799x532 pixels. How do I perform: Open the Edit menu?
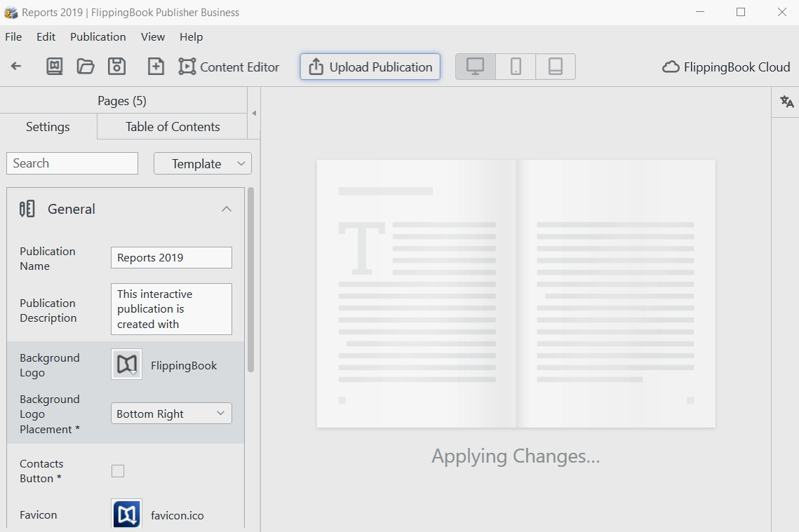point(46,36)
